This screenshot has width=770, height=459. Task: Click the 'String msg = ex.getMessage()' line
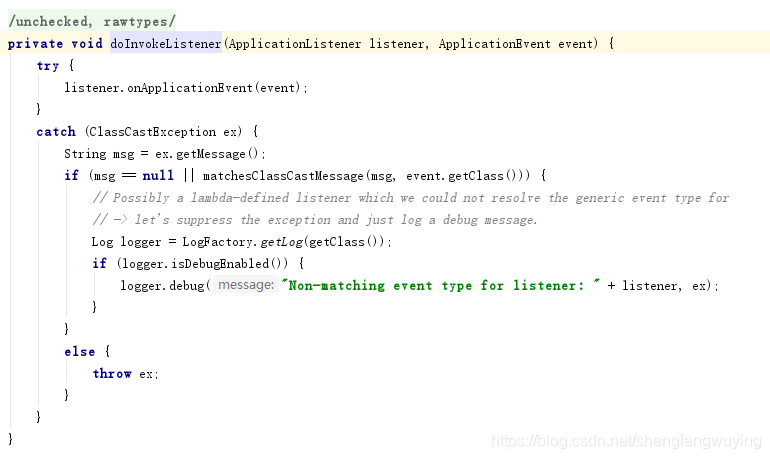click(165, 154)
